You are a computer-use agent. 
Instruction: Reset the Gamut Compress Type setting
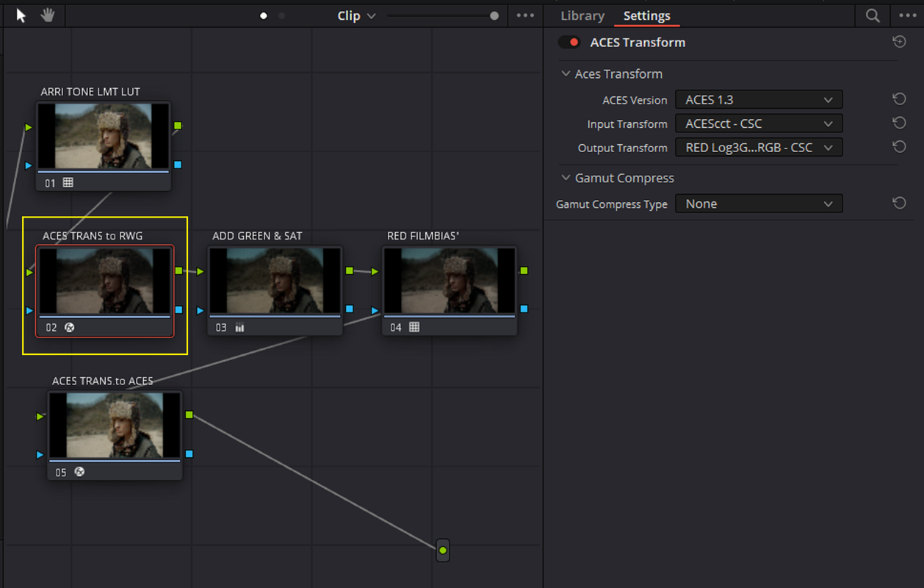tap(899, 204)
